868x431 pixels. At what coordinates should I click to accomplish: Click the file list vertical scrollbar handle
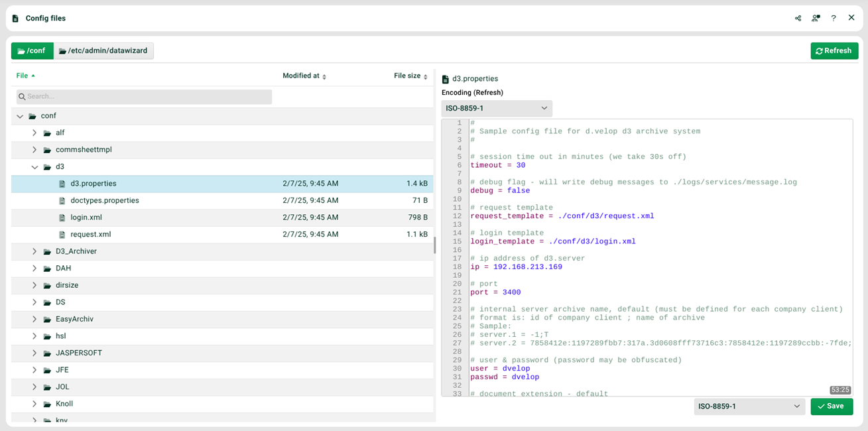pyautogui.click(x=435, y=246)
